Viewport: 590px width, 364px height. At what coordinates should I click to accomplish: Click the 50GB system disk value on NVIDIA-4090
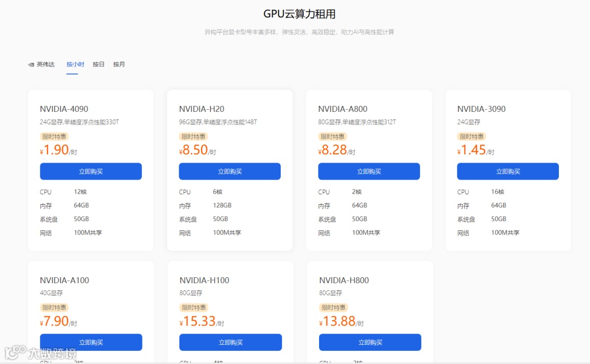click(x=81, y=219)
